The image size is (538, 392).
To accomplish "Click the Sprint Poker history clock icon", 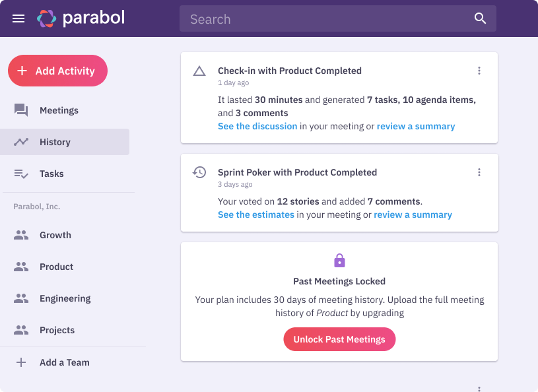I will click(199, 172).
